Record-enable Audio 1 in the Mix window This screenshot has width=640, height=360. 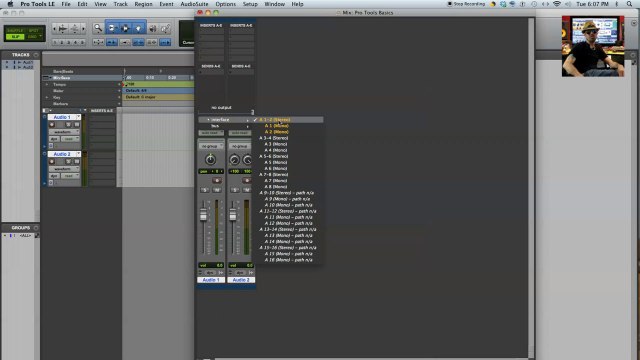pos(217,180)
